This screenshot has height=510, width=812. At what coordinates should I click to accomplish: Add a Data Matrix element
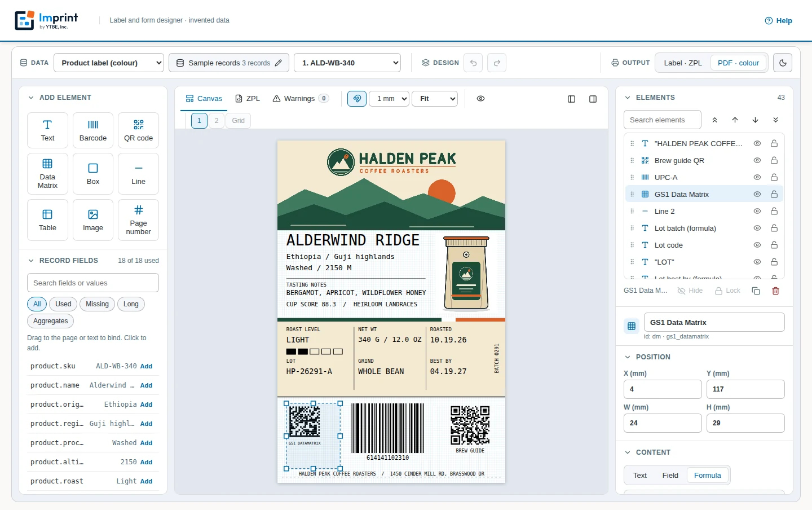[47, 174]
